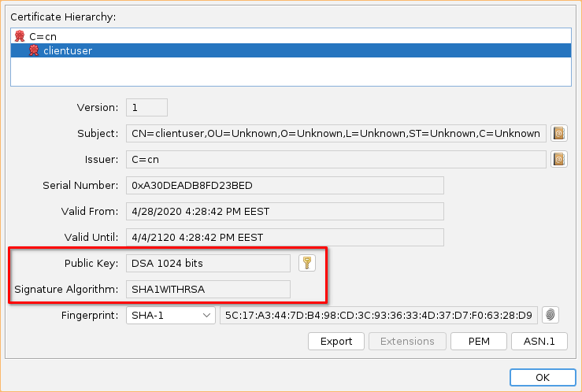Click the Valid From label

[90, 211]
